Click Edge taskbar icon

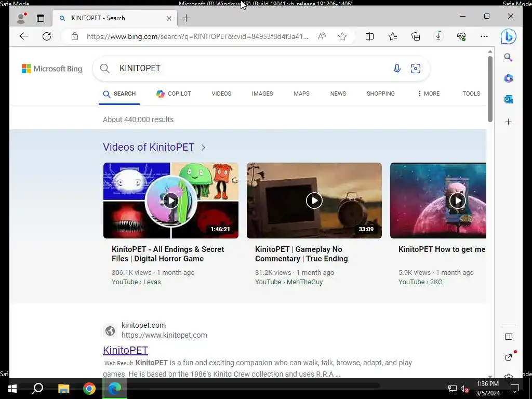coord(115,389)
